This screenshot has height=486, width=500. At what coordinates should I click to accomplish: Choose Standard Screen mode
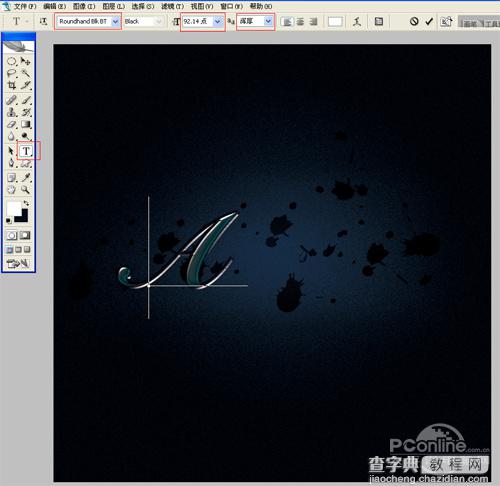pos(10,250)
